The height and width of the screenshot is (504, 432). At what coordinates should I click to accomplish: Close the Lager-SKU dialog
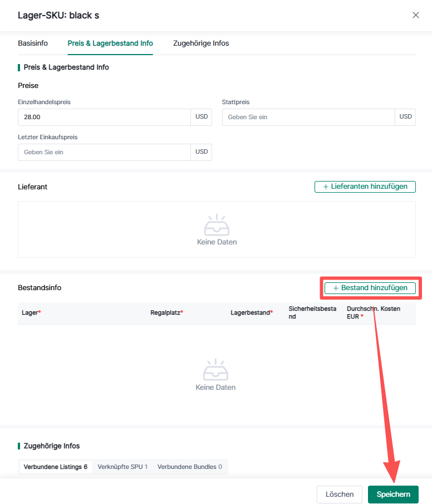[x=415, y=15]
